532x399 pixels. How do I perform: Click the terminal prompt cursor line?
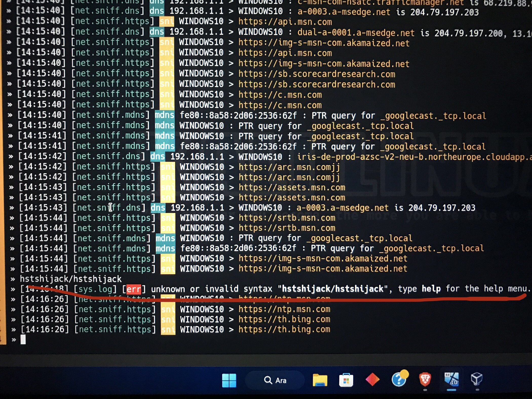click(23, 339)
